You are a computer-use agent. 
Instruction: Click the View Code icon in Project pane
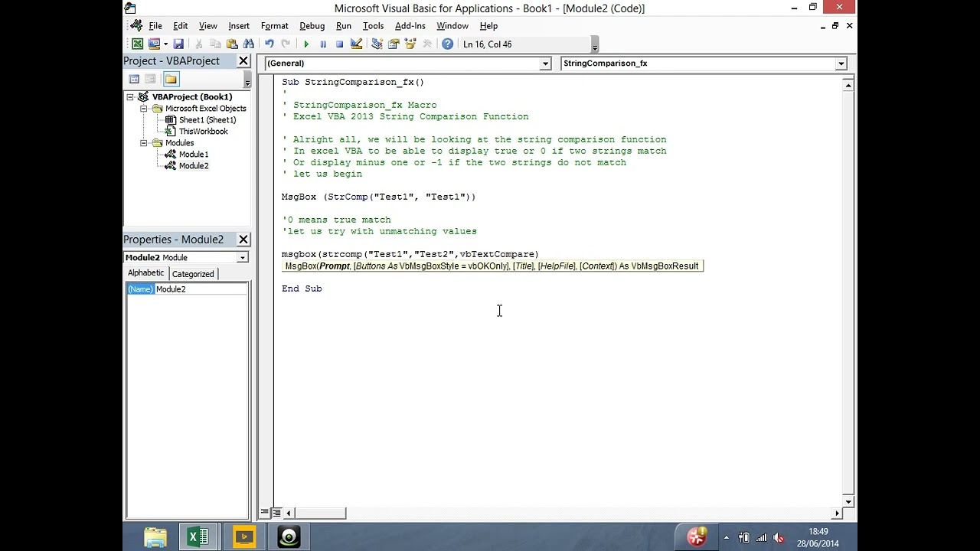134,79
